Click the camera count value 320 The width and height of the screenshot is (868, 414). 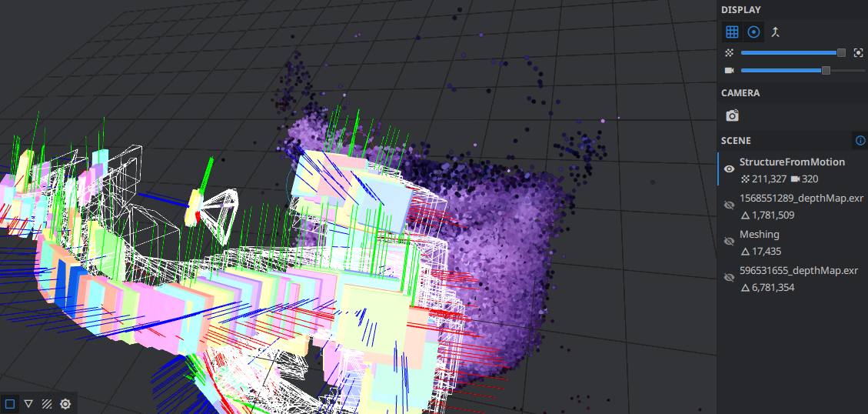tap(811, 179)
